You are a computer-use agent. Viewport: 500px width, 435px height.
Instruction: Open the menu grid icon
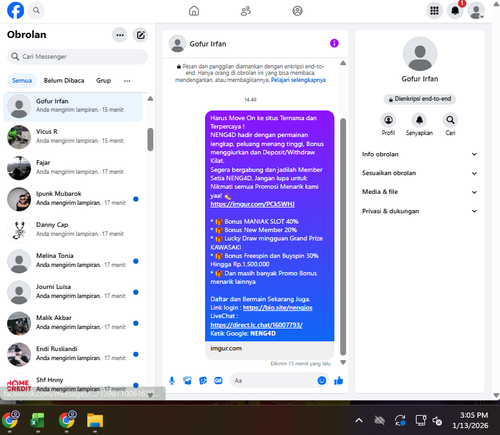tap(434, 11)
